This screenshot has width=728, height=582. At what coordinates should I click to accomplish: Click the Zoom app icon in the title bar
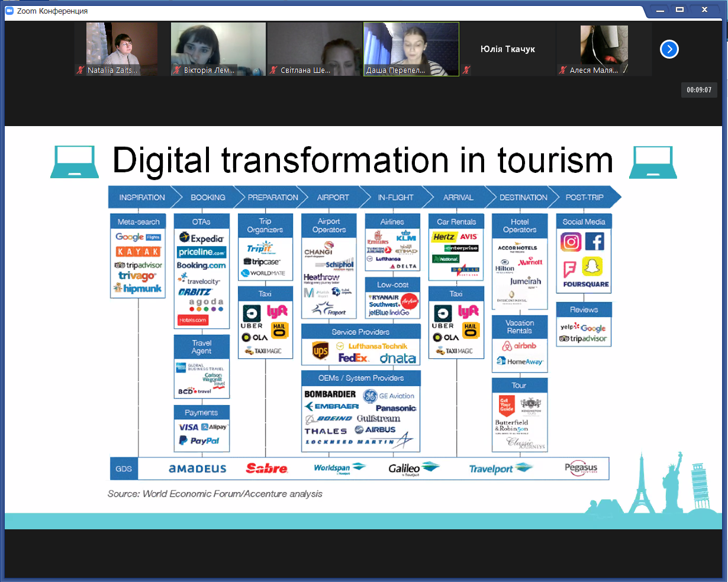[x=9, y=11]
